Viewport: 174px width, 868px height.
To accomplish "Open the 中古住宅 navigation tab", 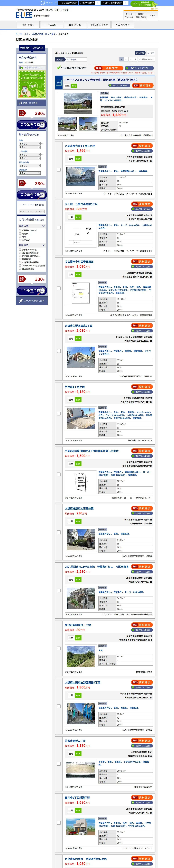I will 52,25.
